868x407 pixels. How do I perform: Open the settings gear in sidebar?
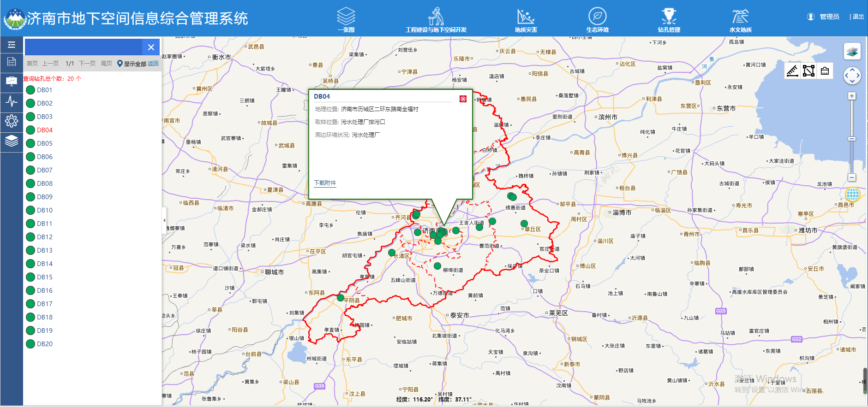12,121
